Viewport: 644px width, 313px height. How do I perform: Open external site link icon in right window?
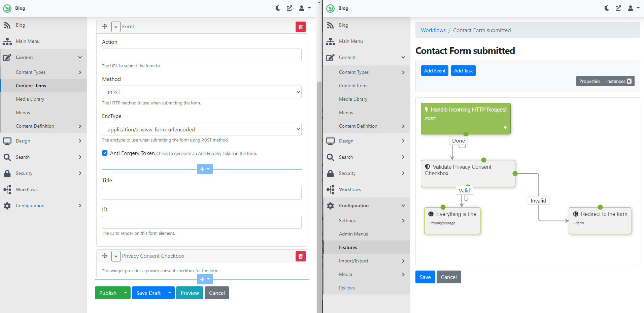[618, 8]
